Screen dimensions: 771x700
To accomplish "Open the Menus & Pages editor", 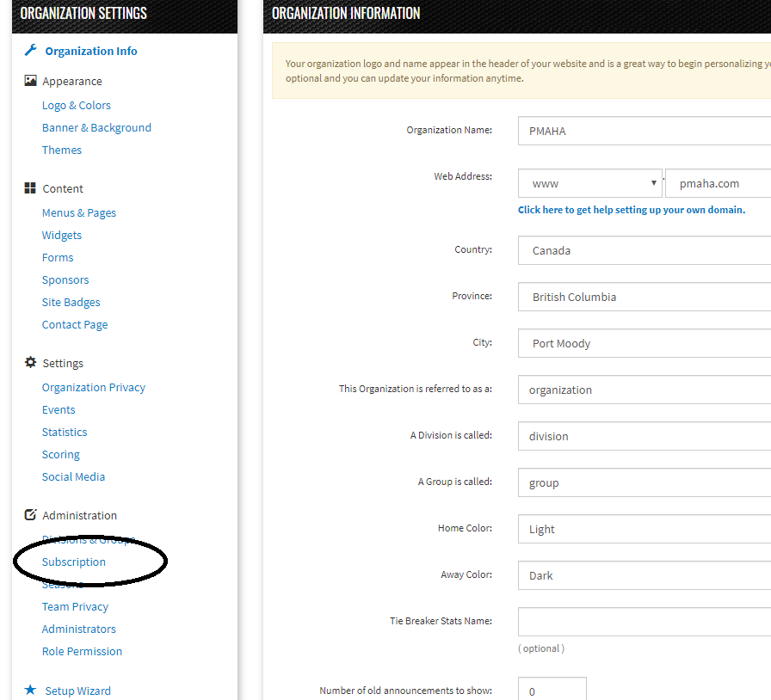I will tap(78, 212).
